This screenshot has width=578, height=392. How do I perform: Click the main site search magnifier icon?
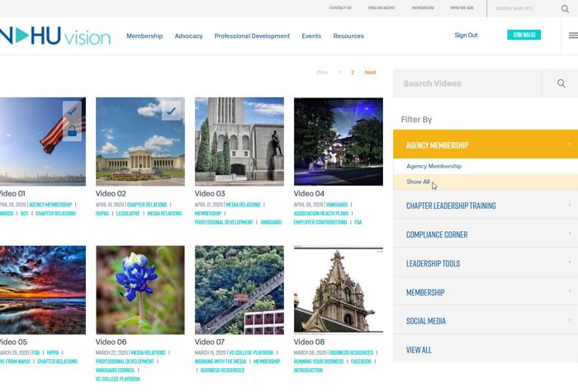565,9
